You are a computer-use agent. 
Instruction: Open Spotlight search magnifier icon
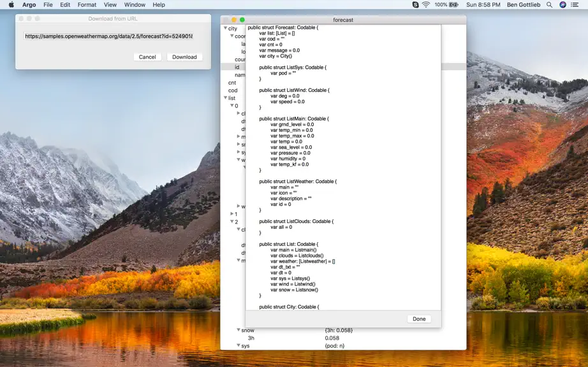click(x=549, y=4)
